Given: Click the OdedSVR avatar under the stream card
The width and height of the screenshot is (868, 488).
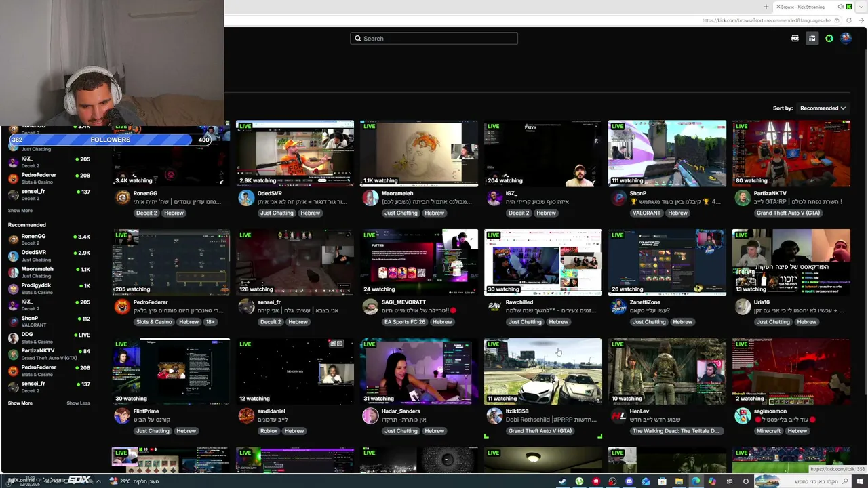Looking at the screenshot, I should click(x=246, y=197).
